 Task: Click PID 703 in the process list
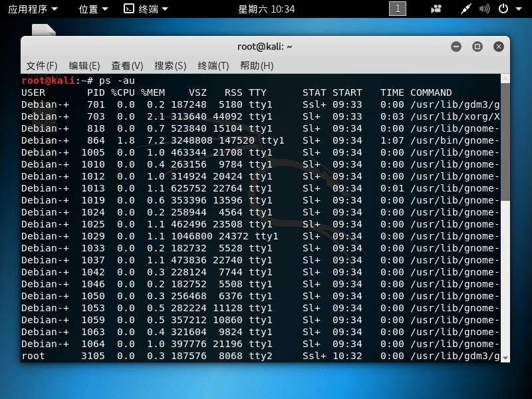point(96,116)
